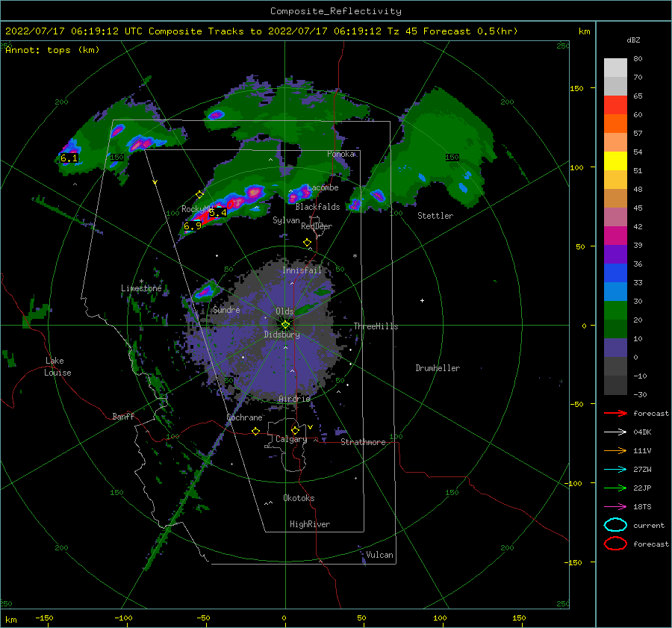Click the Annot: tops (km) text
This screenshot has height=628, width=672.
pos(52,50)
